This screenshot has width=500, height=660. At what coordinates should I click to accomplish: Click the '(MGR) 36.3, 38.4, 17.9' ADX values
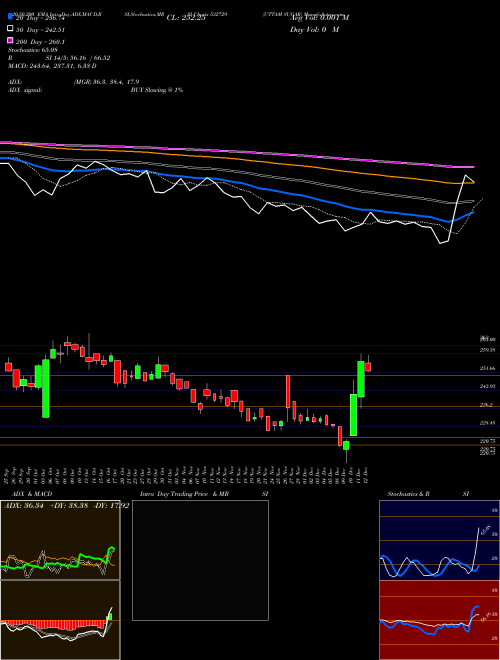(106, 82)
